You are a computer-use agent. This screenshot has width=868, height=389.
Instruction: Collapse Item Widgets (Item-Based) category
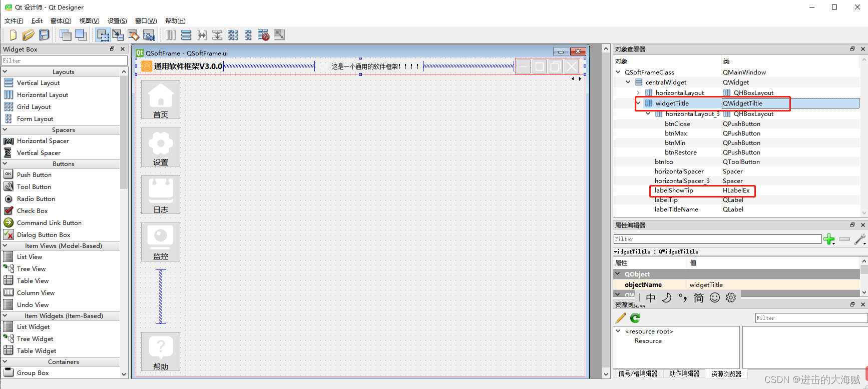pyautogui.click(x=5, y=315)
